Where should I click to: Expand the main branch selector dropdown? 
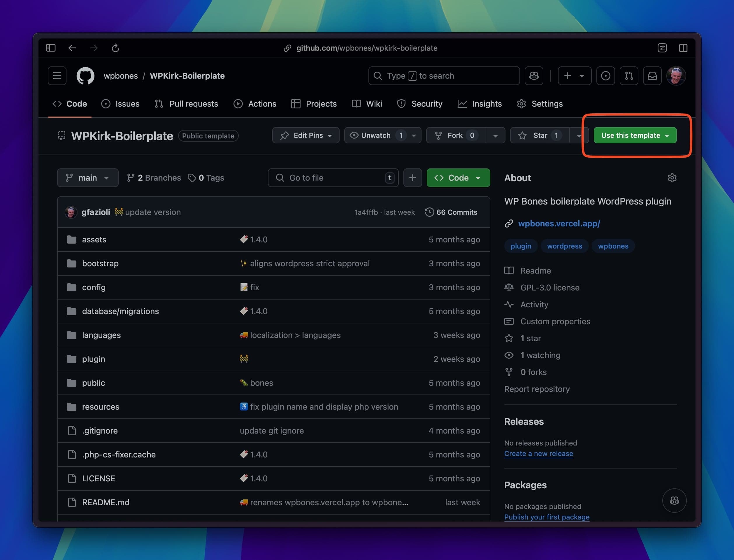pos(87,177)
